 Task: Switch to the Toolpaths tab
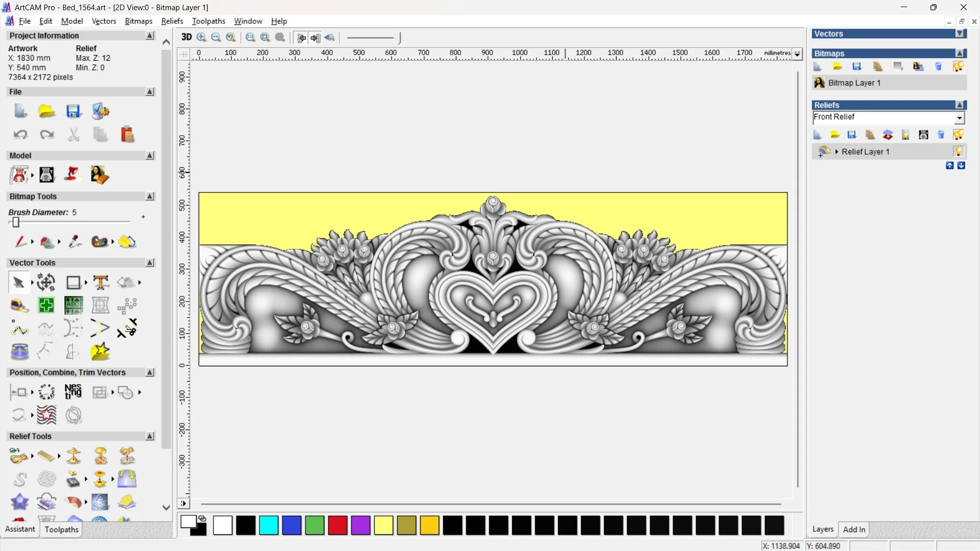pyautogui.click(x=61, y=529)
